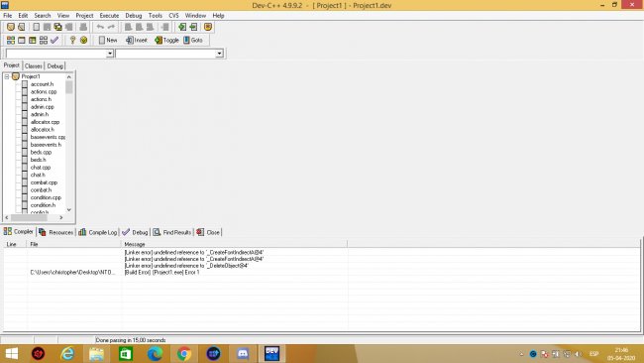Viewport: 644px width, 363px height.
Task: Switch to the Classes tab
Action: [x=34, y=65]
